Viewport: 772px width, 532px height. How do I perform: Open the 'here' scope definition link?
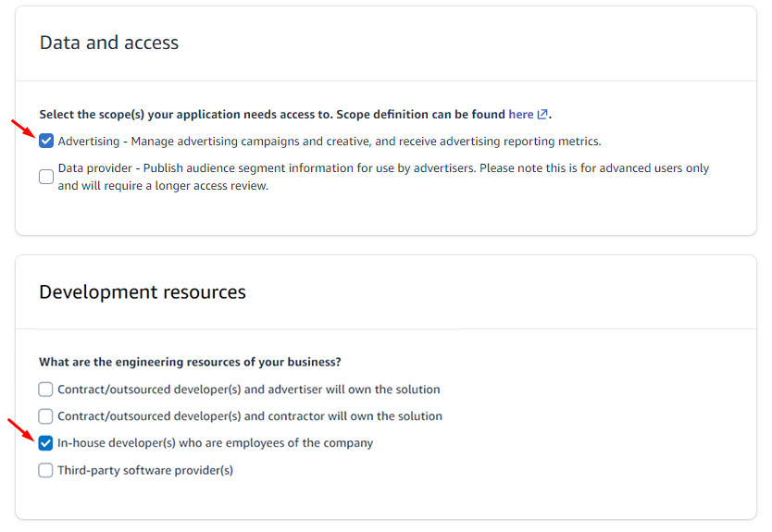[520, 115]
